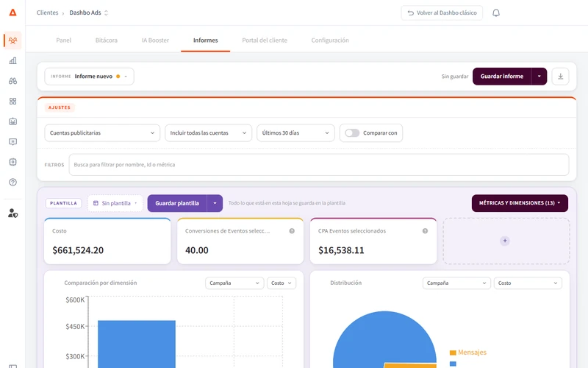Click the Filtros search input field
The image size is (588, 368).
point(319,164)
